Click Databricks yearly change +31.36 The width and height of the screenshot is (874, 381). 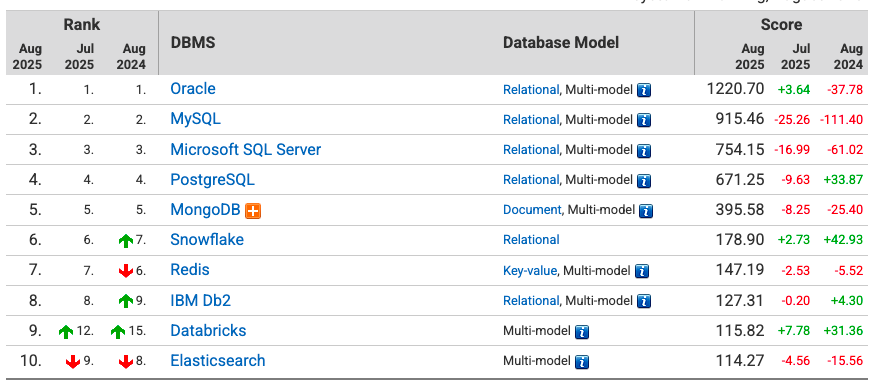(843, 331)
